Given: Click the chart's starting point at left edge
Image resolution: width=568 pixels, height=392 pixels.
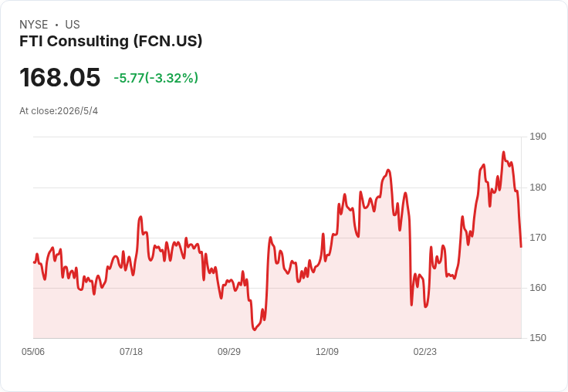Looking at the screenshot, I should pyautogui.click(x=34, y=262).
